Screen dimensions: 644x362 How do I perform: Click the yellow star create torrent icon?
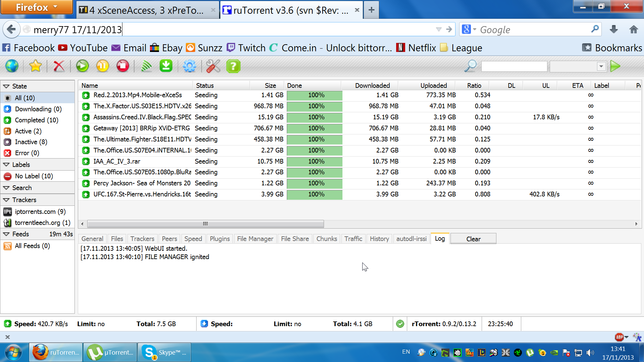point(35,66)
